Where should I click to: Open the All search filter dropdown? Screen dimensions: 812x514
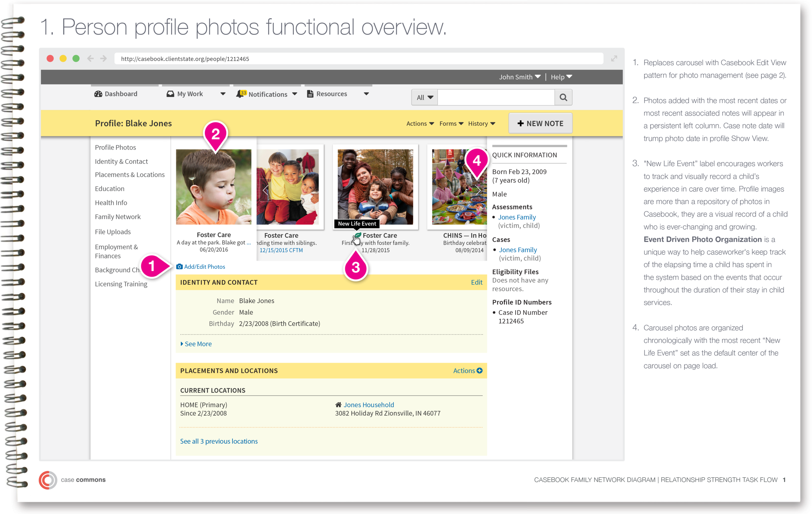click(425, 97)
